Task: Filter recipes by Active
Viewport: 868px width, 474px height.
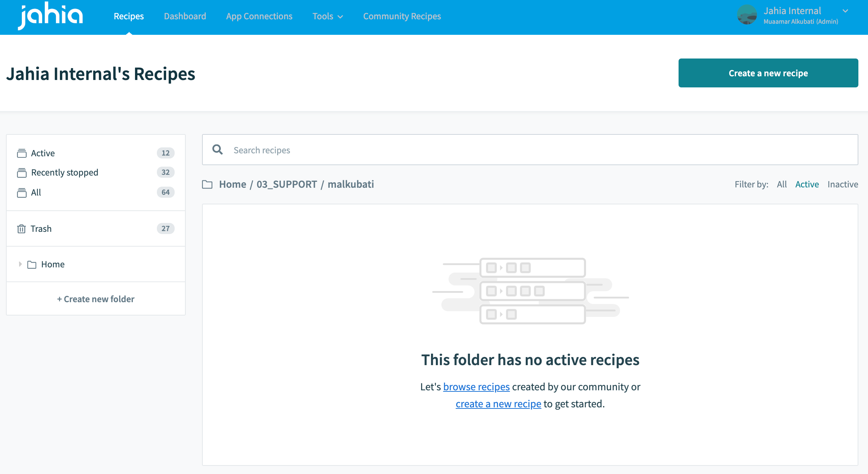Action: [x=807, y=184]
